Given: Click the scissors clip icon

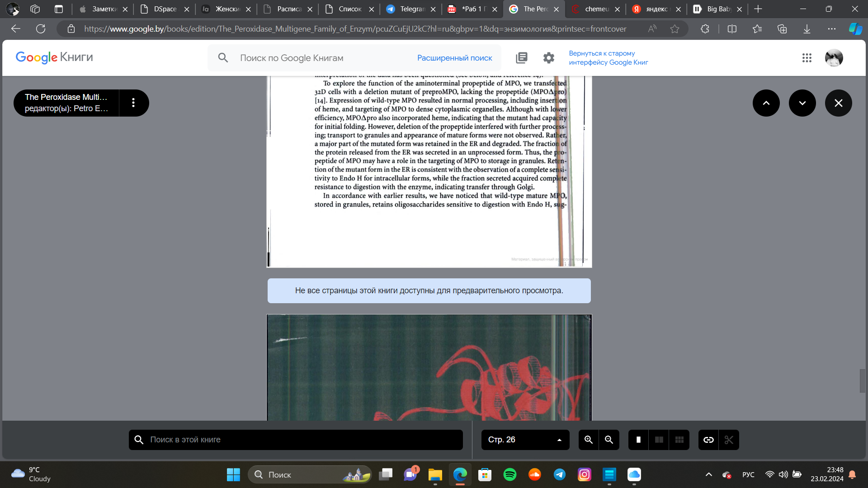Looking at the screenshot, I should [x=729, y=440].
